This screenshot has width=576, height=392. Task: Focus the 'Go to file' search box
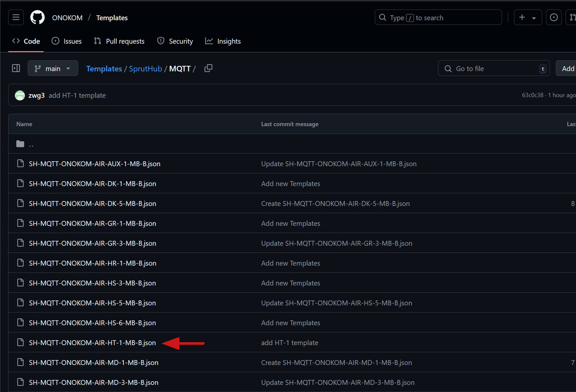(x=494, y=68)
